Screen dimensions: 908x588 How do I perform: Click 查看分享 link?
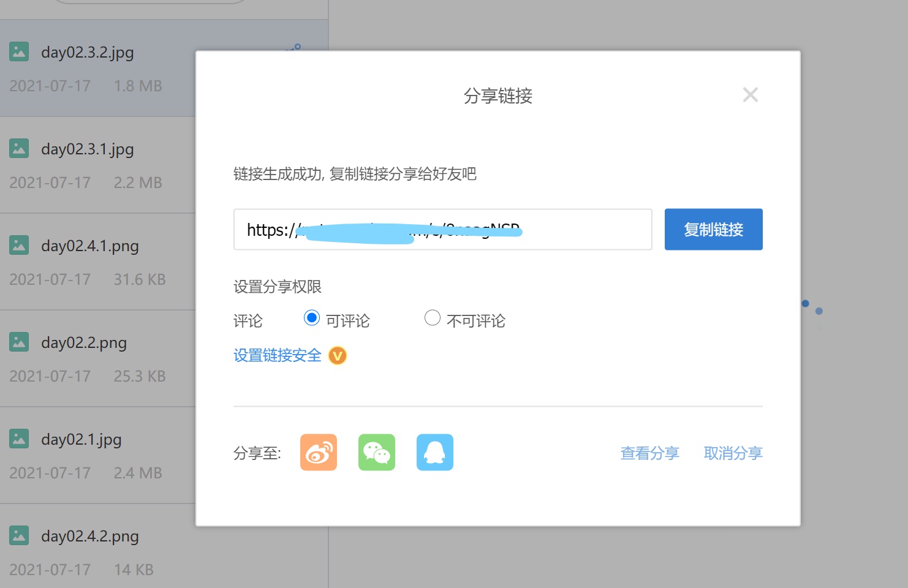click(650, 453)
